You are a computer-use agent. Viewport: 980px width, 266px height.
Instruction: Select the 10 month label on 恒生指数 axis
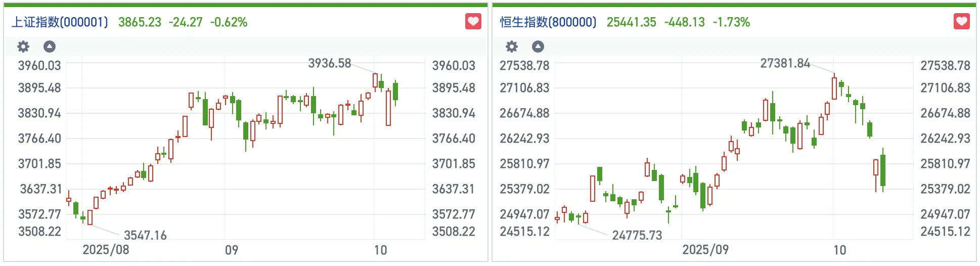tap(839, 250)
